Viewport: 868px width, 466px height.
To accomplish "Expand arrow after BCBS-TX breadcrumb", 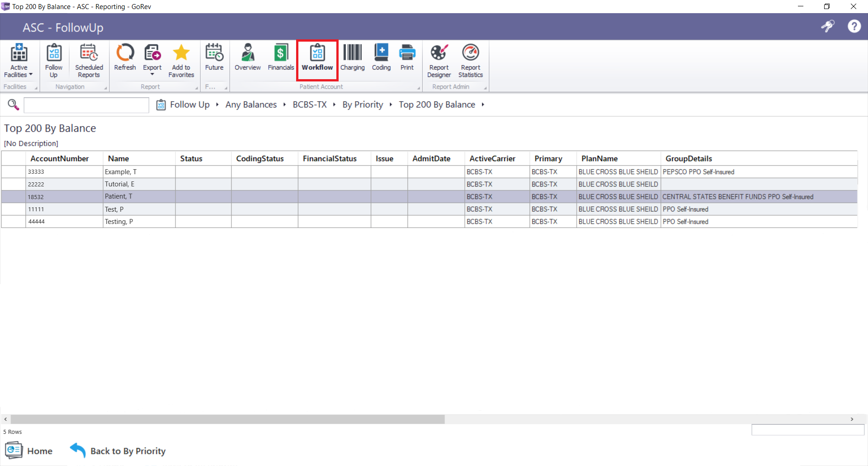I will (x=334, y=105).
